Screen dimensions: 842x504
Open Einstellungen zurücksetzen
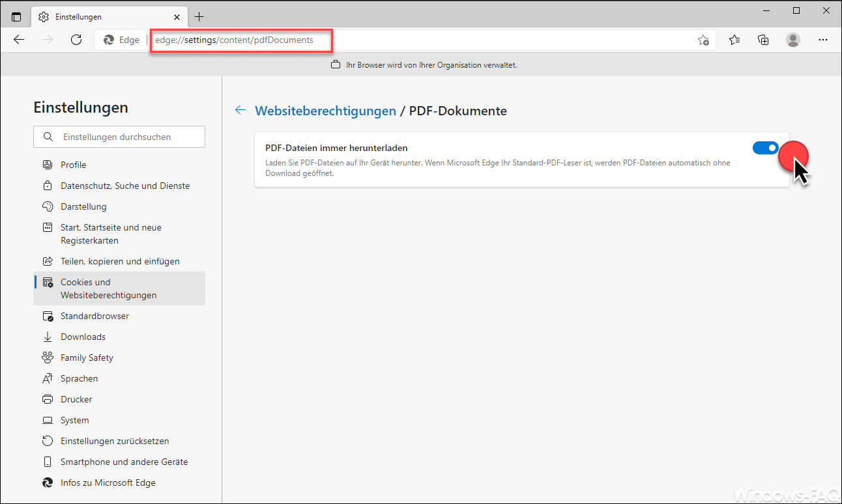119,441
